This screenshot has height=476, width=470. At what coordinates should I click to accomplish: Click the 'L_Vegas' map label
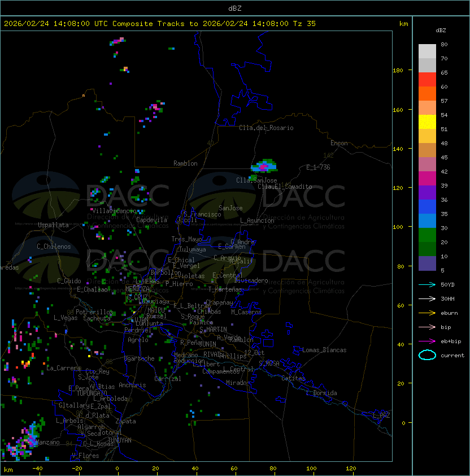click(x=66, y=318)
